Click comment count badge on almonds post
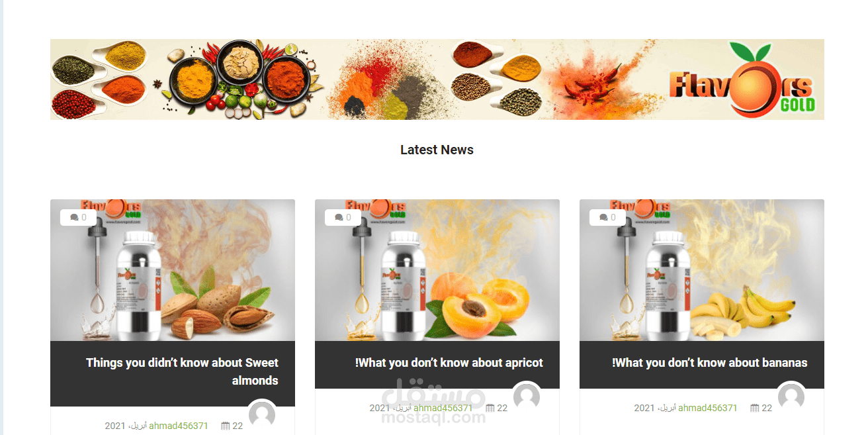Image resolution: width=868 pixels, height=435 pixels. 78,217
